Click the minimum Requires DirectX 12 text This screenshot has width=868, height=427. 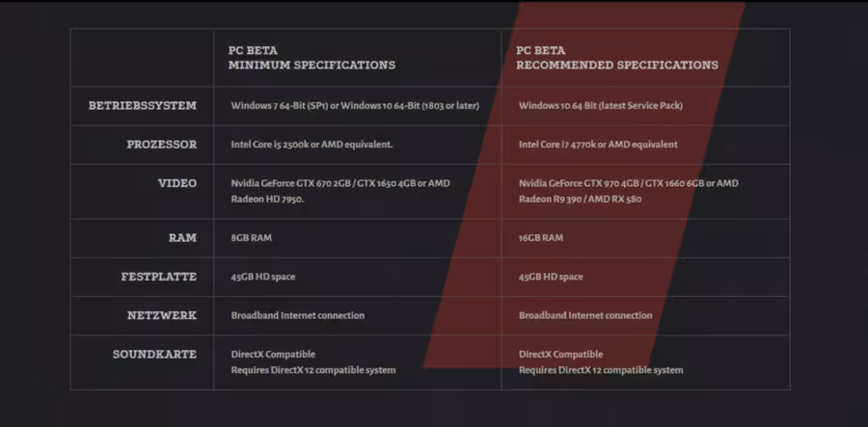click(x=313, y=370)
